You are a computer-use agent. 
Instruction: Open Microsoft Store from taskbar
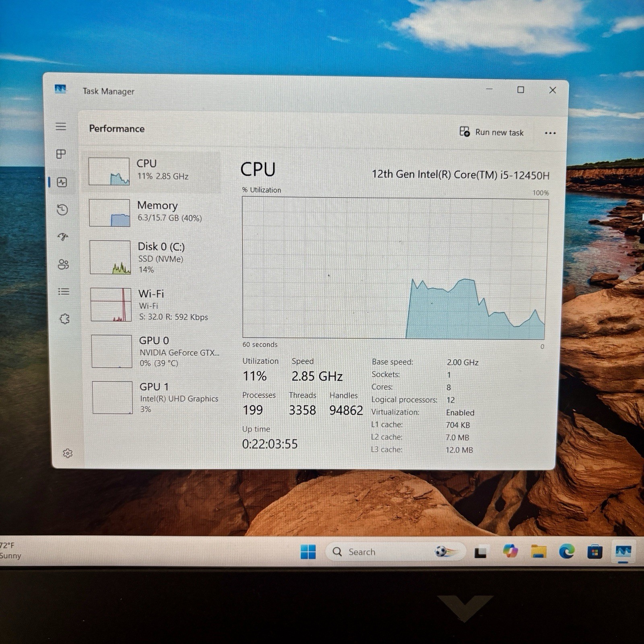pos(594,552)
